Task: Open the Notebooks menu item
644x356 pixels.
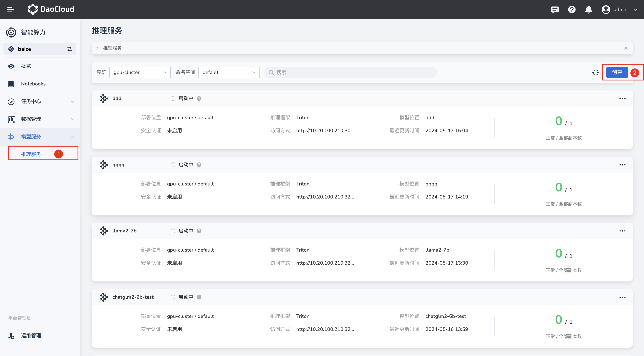Action: pyautogui.click(x=33, y=84)
